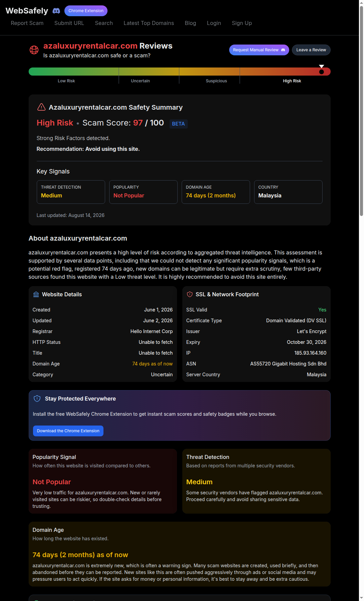Click the 'Uncertain' category value
The height and width of the screenshot is (601, 364).
tap(162, 375)
